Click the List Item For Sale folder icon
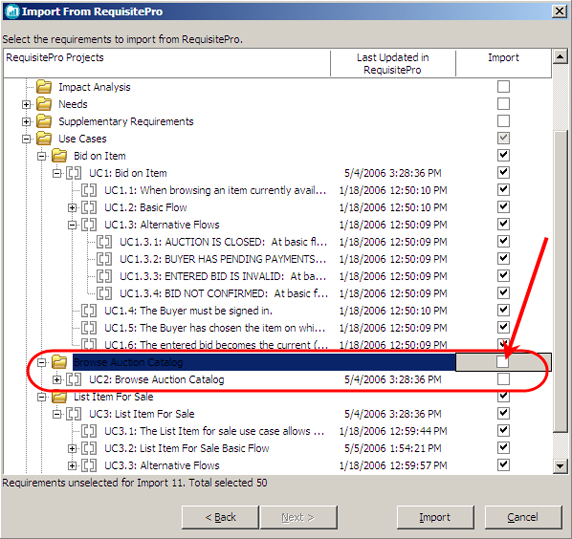 (59, 397)
